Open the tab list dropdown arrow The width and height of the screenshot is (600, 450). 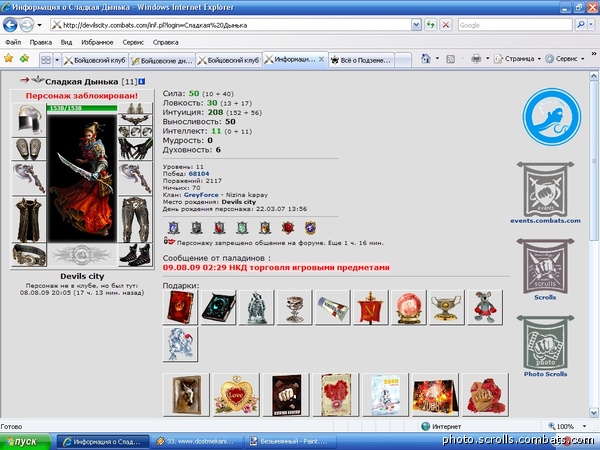[x=57, y=60]
